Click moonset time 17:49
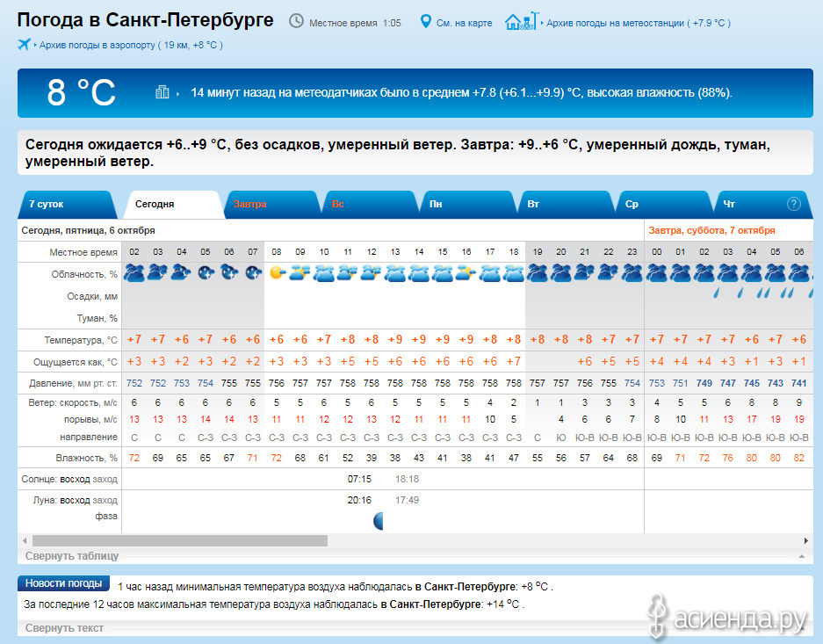The image size is (823, 644). point(407,500)
